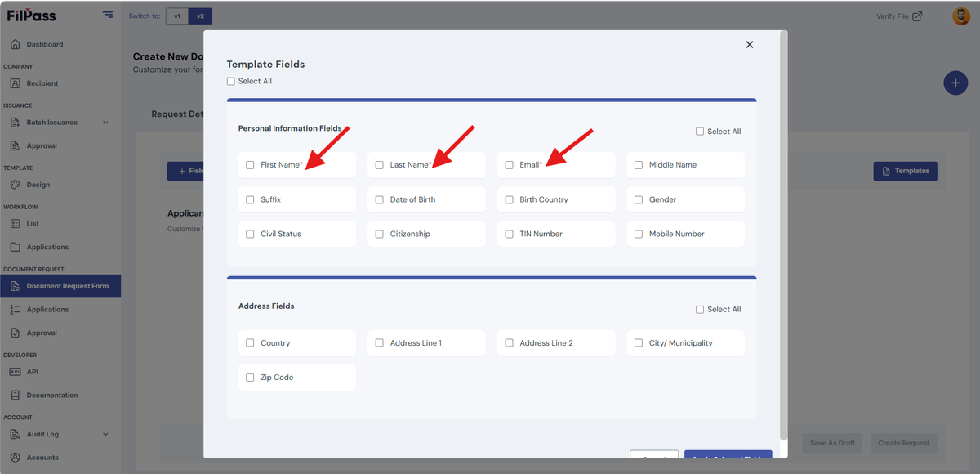
Task: Open the Documentation icon
Action: click(16, 396)
